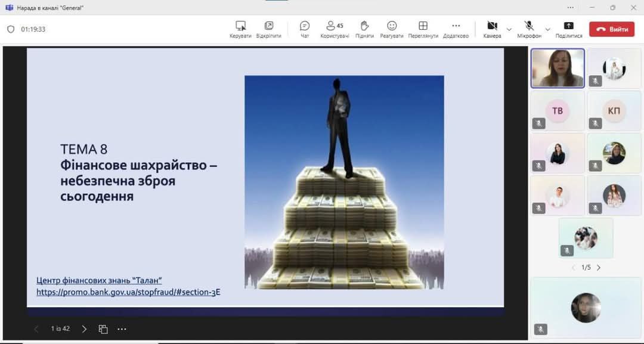The width and height of the screenshot is (644, 344).
Task: Open the Керувати presenter control
Action: [x=240, y=30]
